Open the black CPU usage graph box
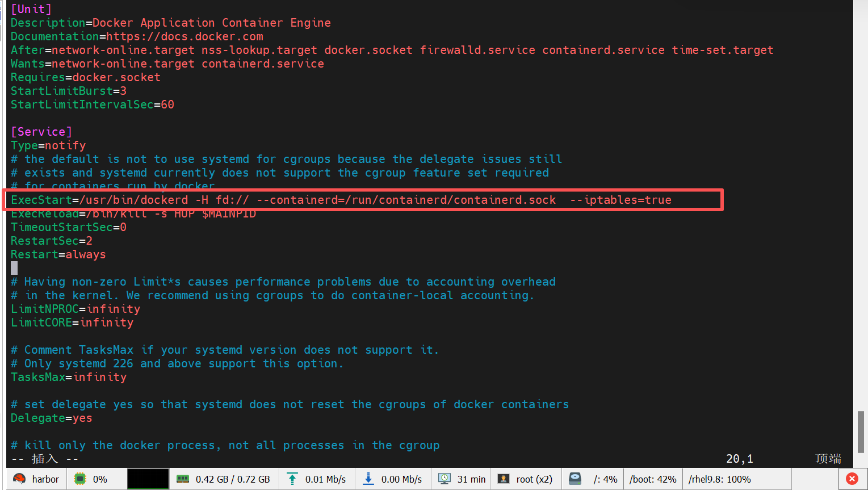The height and width of the screenshot is (490, 868). pyautogui.click(x=148, y=479)
